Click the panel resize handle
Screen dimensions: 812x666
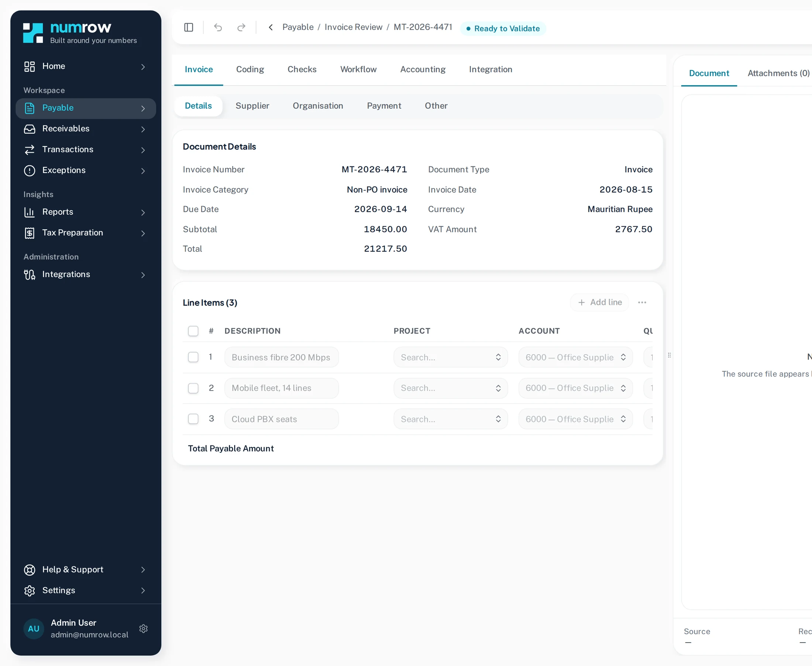[x=669, y=355]
